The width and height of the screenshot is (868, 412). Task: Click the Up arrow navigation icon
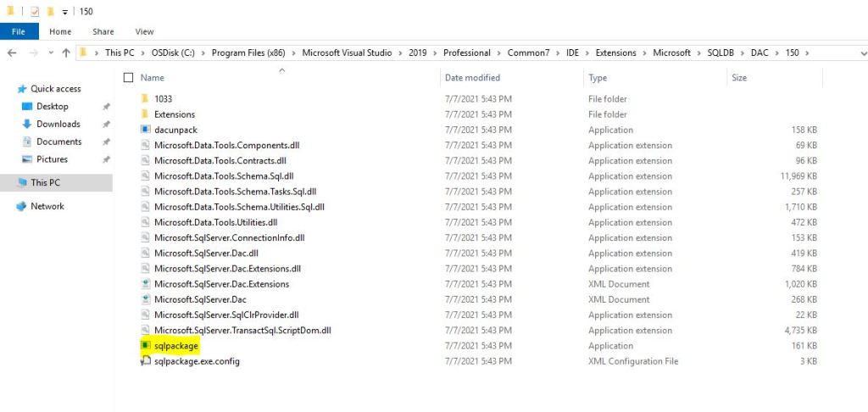[x=66, y=53]
